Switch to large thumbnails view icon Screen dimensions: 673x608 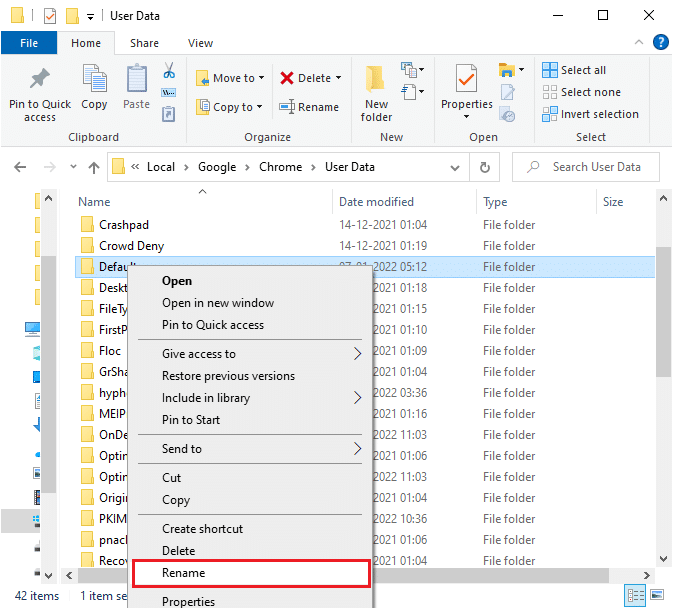(657, 595)
